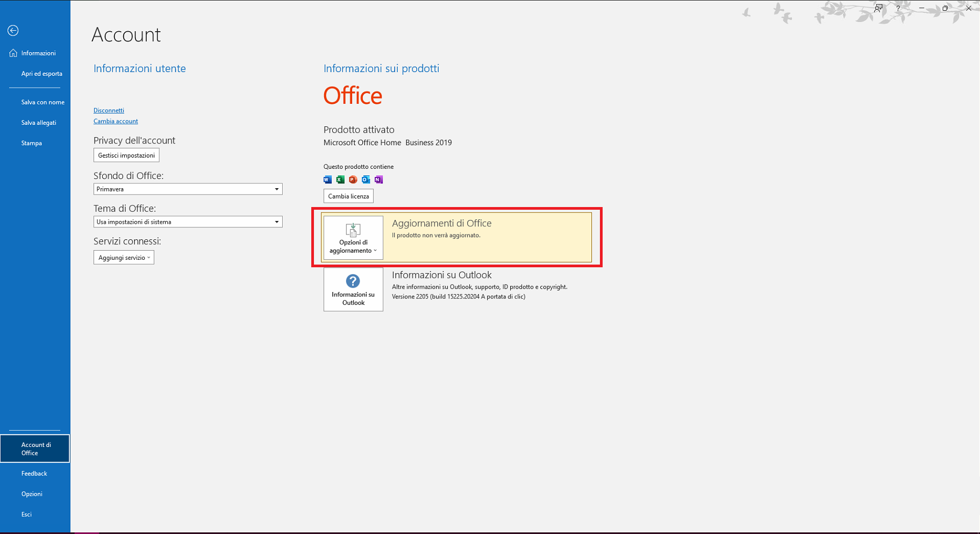Click the 'Questo prodotto contiene' label

point(359,167)
